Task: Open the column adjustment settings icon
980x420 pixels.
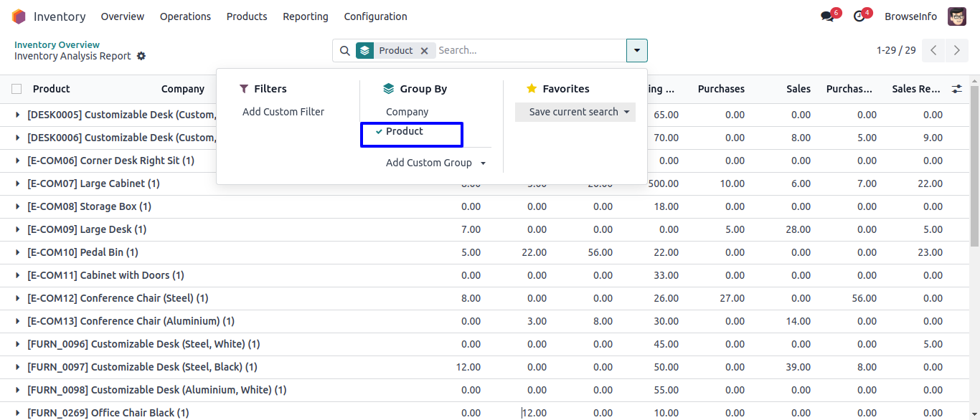Action: 956,89
